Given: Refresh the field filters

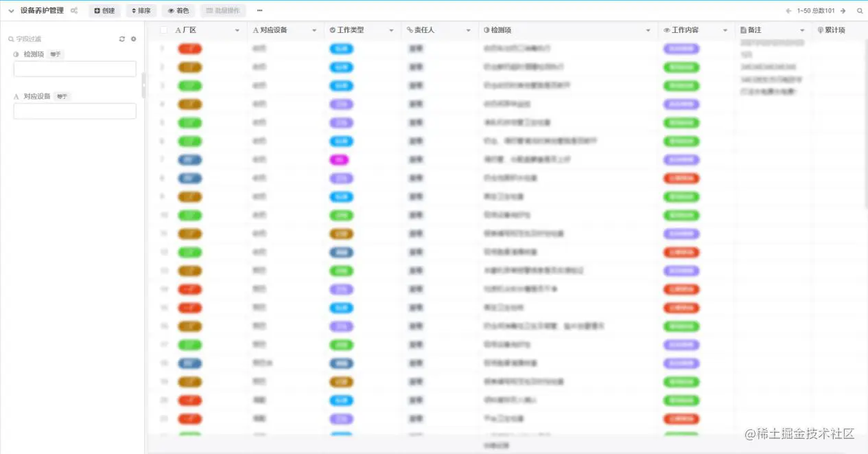Looking at the screenshot, I should 122,39.
